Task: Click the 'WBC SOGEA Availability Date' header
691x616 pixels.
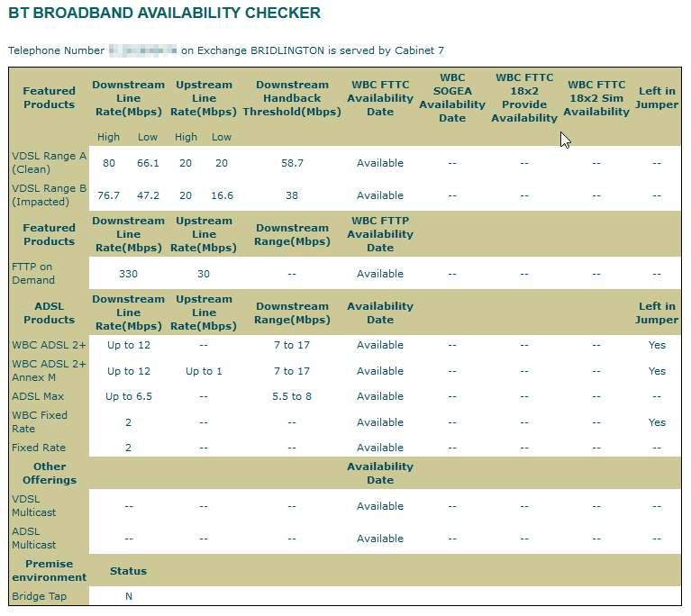Action: 452,98
